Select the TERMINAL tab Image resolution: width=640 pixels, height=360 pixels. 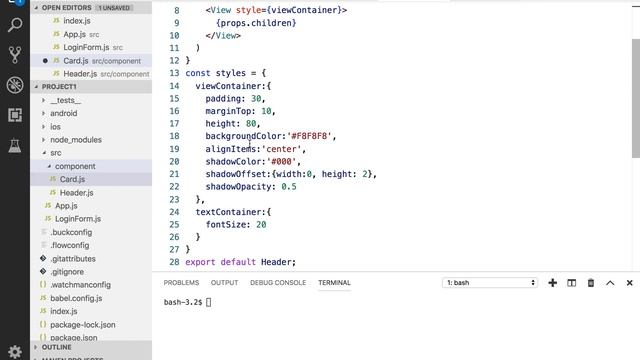(x=334, y=282)
